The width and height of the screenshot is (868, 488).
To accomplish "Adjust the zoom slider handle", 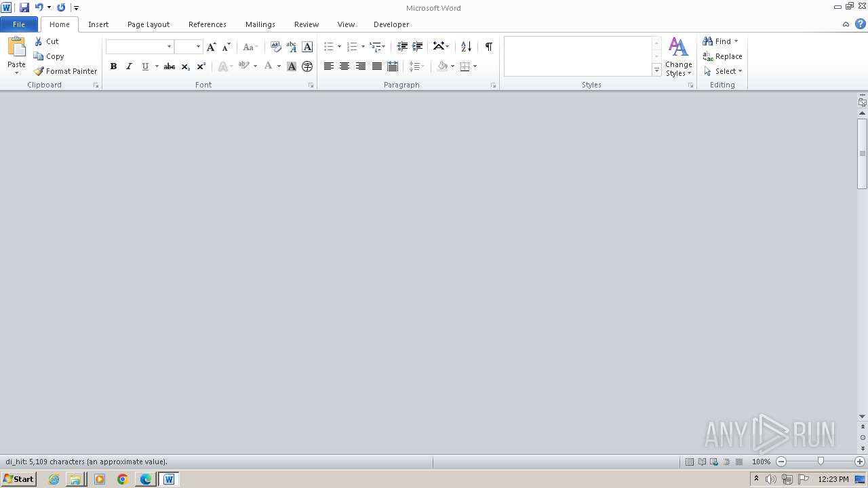I will click(x=821, y=462).
